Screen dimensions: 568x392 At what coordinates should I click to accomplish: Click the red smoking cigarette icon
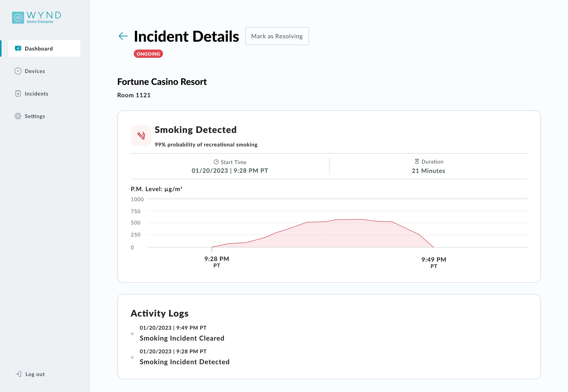(141, 136)
